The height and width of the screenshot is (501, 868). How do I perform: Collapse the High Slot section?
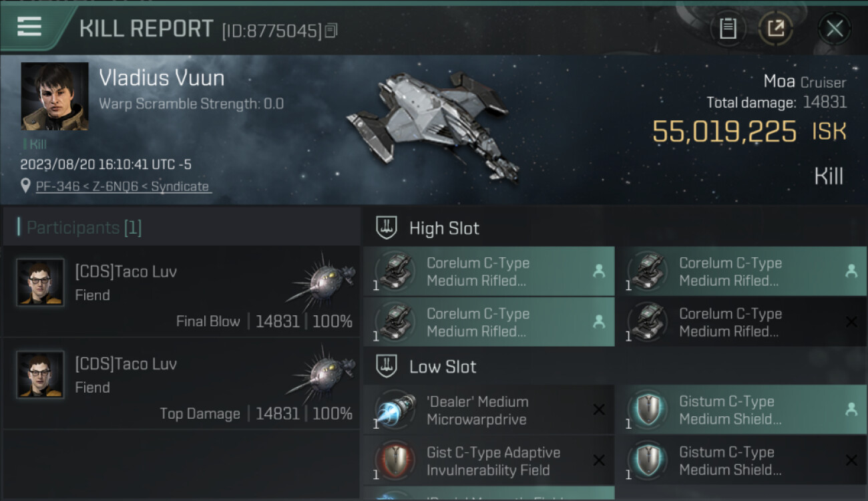click(x=387, y=228)
